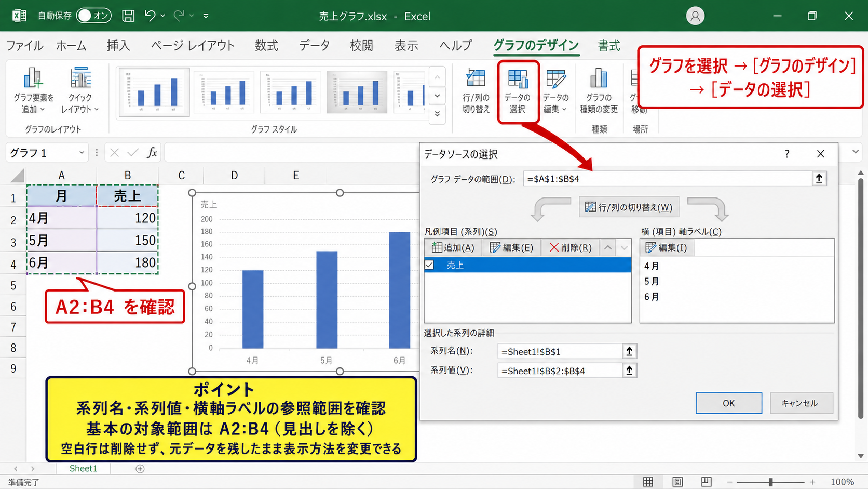Expand the chart styles gallery

[x=437, y=114]
